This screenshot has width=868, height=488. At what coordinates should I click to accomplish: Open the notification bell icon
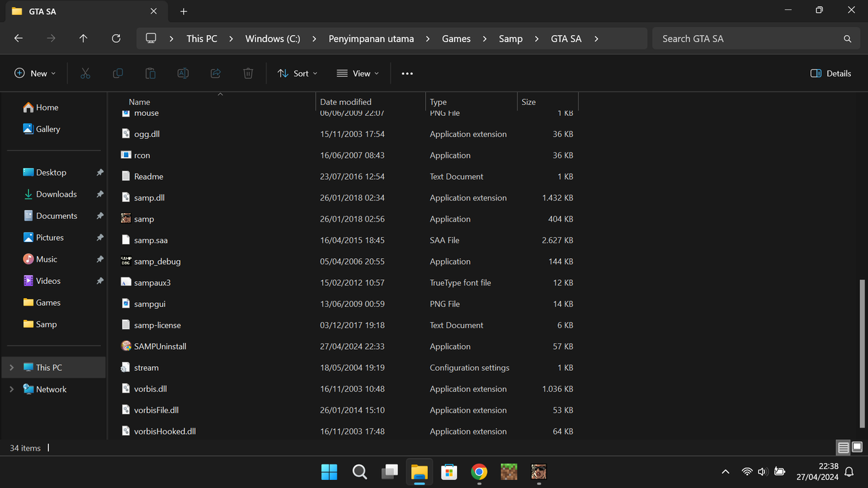(849, 472)
